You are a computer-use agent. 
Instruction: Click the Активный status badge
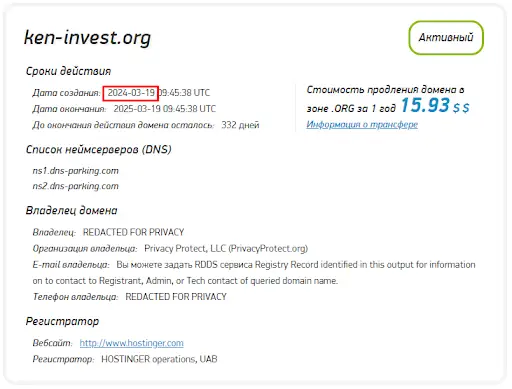pos(446,38)
